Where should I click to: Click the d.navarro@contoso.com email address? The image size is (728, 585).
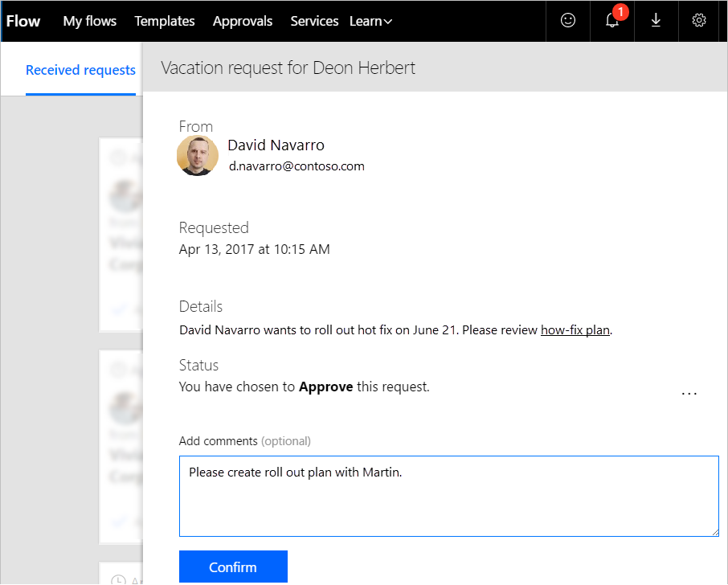click(297, 166)
